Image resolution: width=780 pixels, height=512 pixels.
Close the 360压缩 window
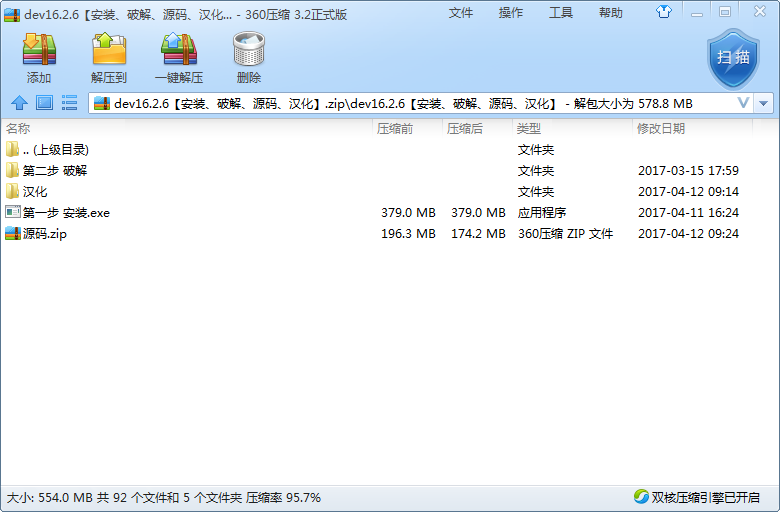[x=760, y=11]
